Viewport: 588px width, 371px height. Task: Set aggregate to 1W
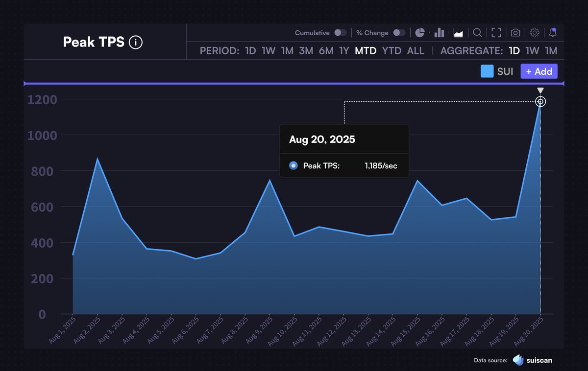532,51
